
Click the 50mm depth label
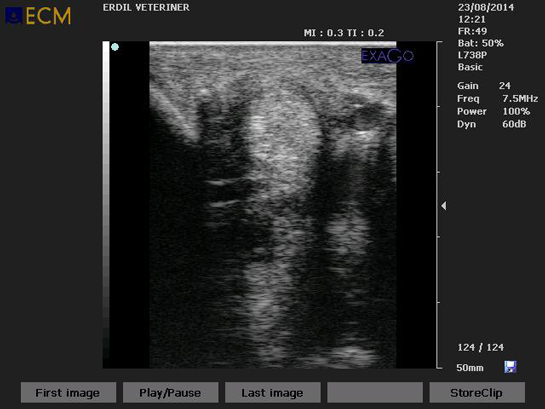[x=470, y=368]
